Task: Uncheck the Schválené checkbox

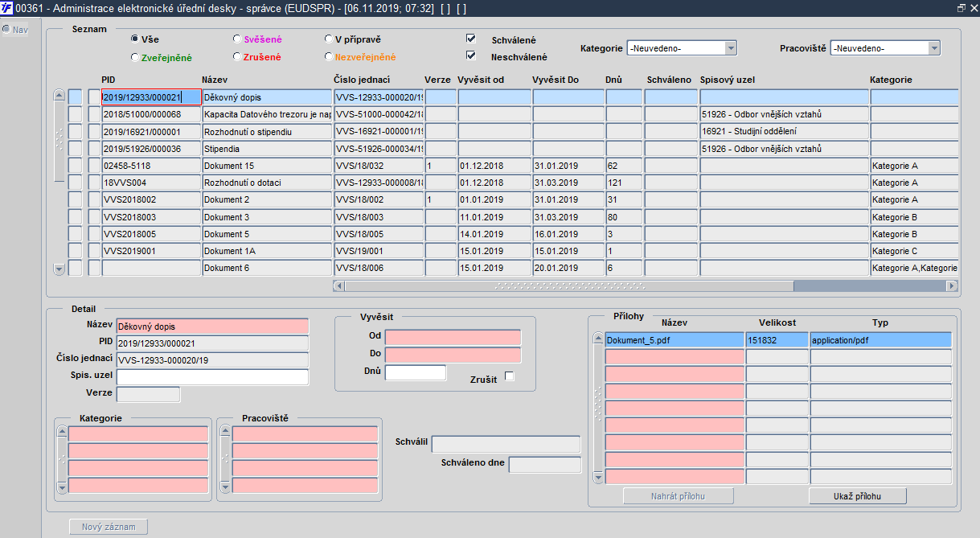Action: point(471,39)
